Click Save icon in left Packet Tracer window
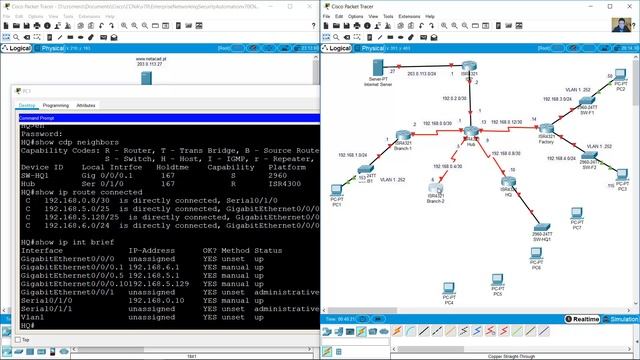This screenshot has width=640, height=360. pos(26,26)
